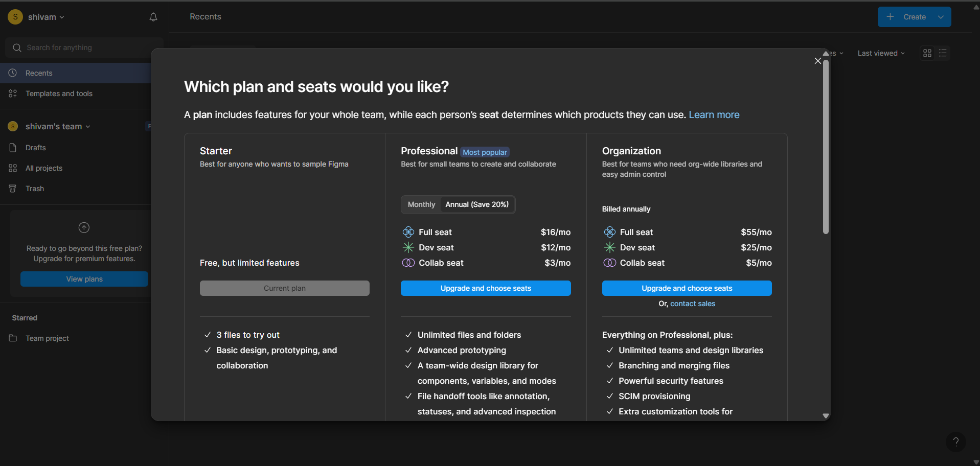Click the Organization plan heading
This screenshot has height=466, width=980.
631,151
